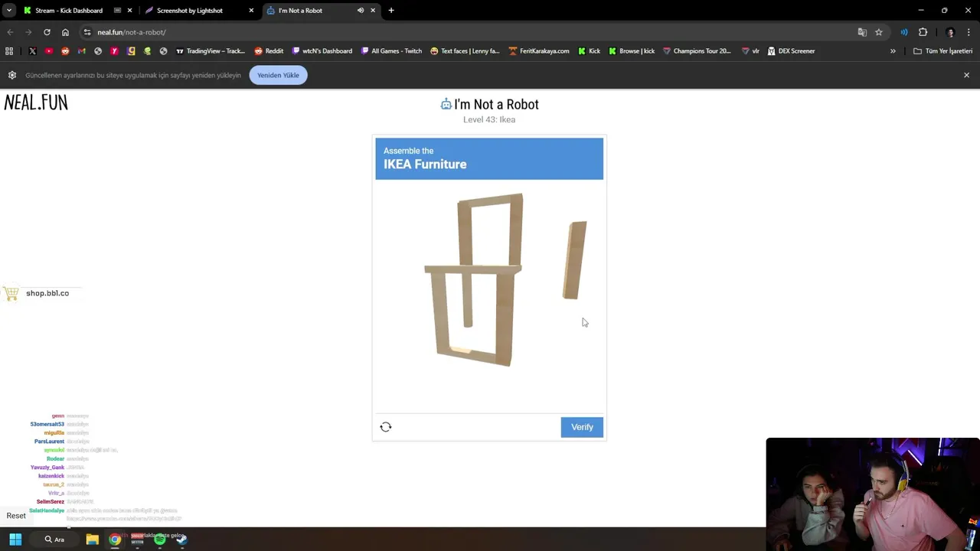Open the Gmail bookmark
The image size is (980, 551).
pos(81,51)
